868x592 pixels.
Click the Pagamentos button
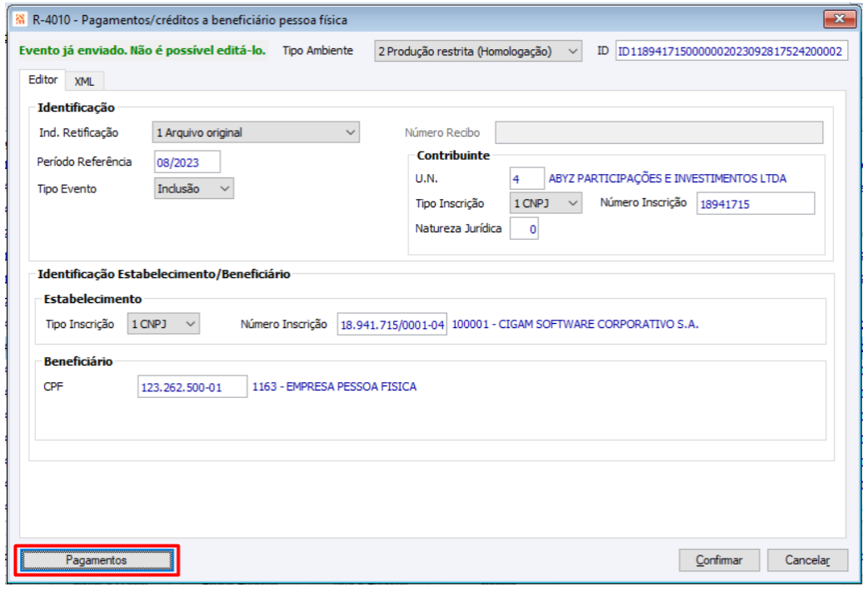(x=97, y=560)
